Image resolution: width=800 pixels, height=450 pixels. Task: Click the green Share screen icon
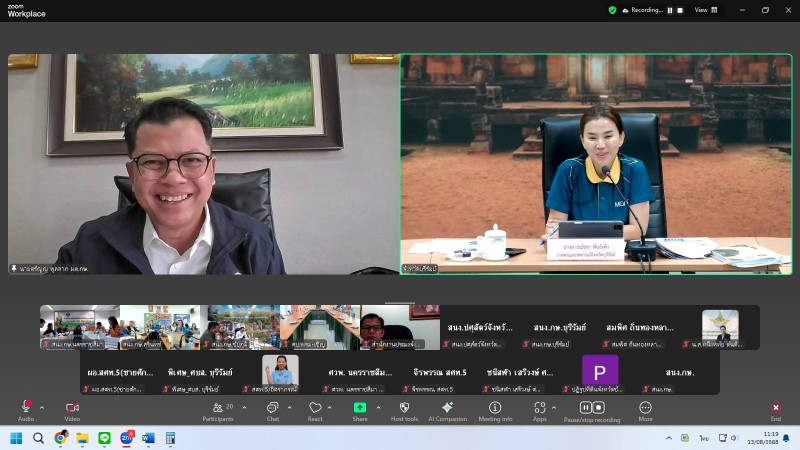click(359, 408)
